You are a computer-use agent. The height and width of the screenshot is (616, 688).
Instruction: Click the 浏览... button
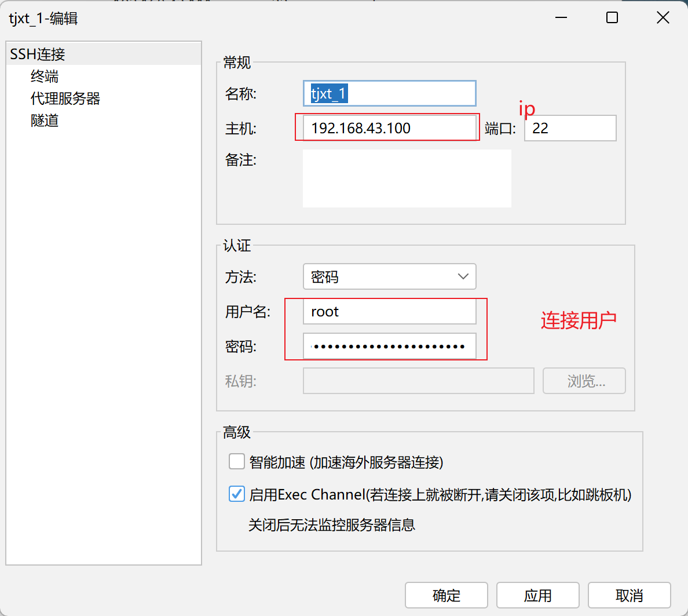pos(584,381)
